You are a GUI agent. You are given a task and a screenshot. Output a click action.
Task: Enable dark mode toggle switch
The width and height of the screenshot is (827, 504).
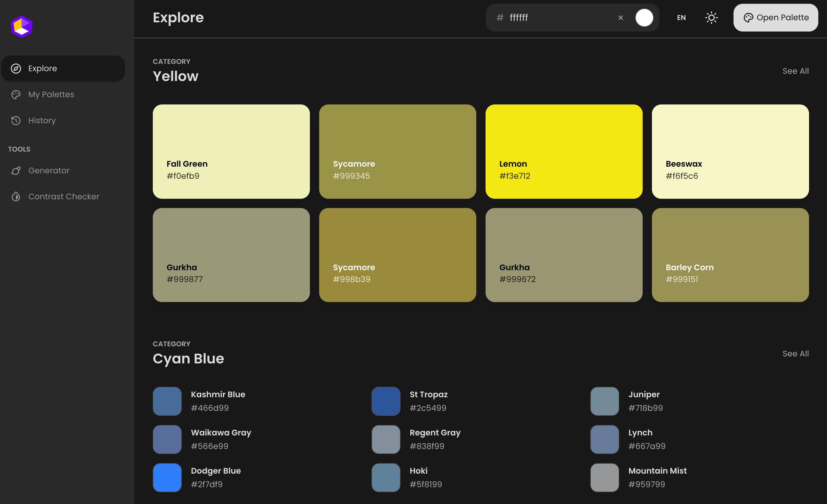711,18
